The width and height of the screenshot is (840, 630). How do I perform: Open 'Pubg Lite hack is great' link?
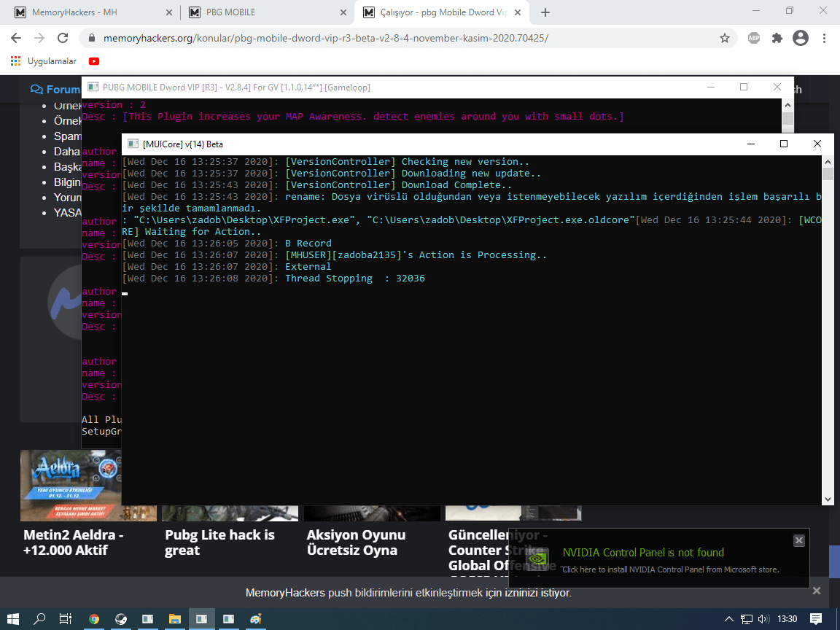pos(219,542)
